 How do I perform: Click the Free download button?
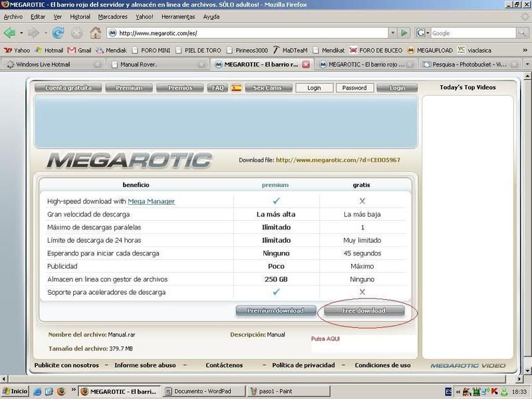[x=364, y=311]
